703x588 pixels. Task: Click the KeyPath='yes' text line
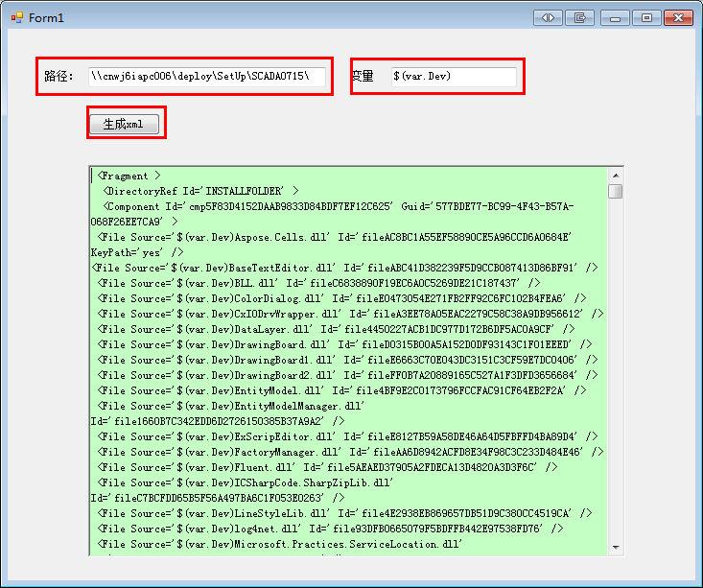[137, 252]
